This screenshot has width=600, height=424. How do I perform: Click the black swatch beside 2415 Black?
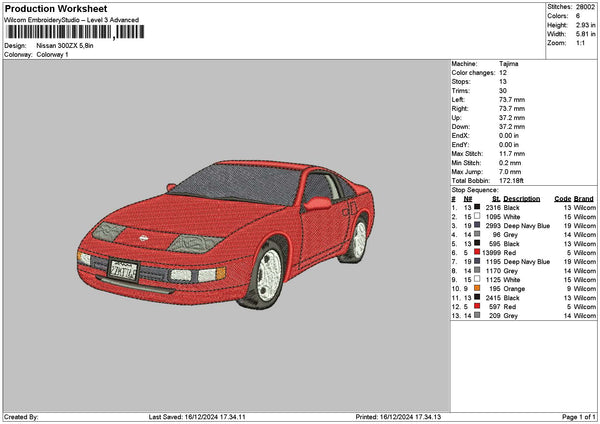pyautogui.click(x=477, y=297)
